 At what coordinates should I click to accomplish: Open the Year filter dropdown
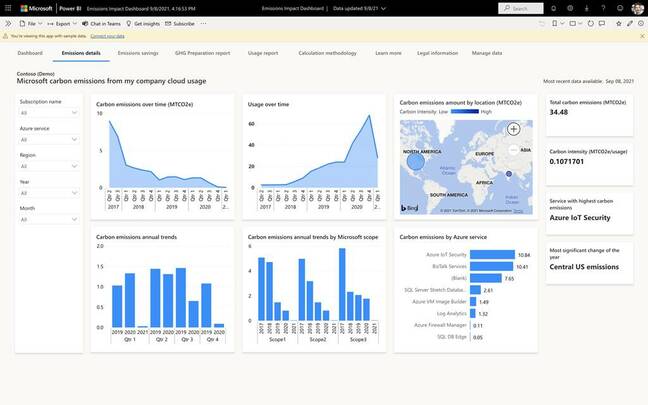tap(48, 193)
